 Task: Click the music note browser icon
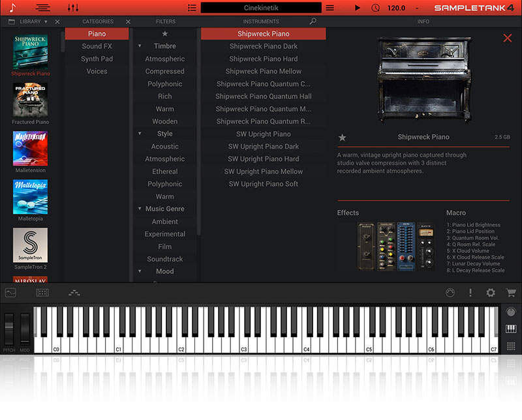click(12, 8)
